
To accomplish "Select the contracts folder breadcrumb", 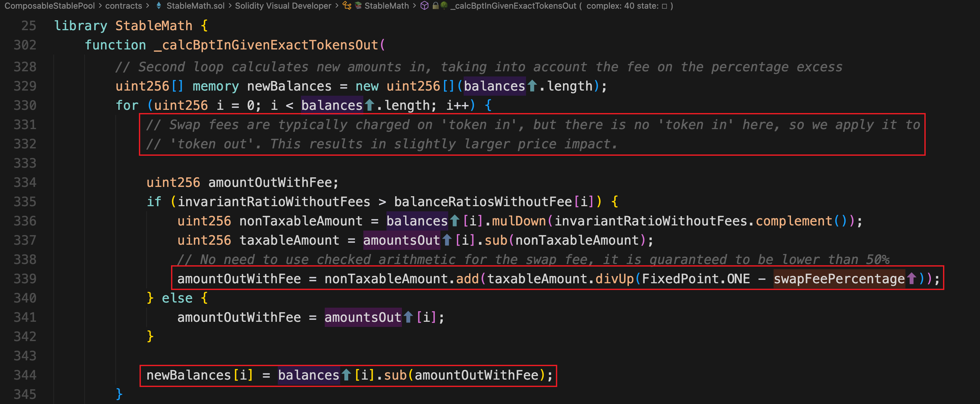I will [x=123, y=6].
